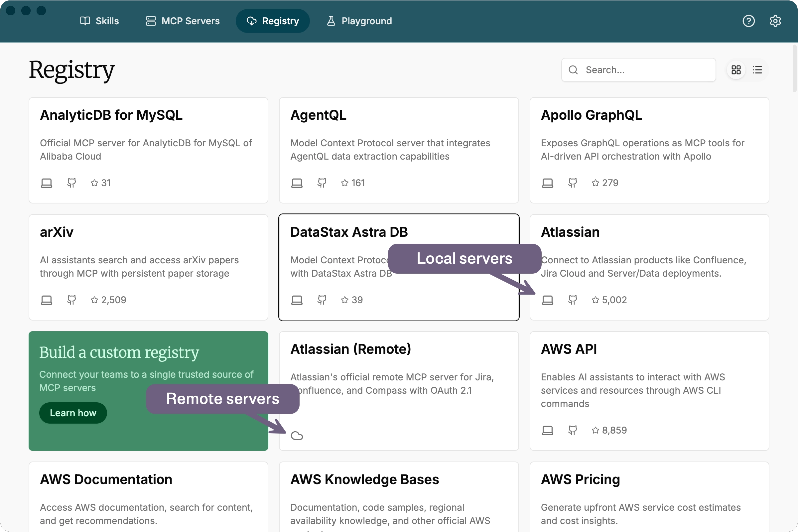Click the page vertical scrollbar

[x=794, y=69]
